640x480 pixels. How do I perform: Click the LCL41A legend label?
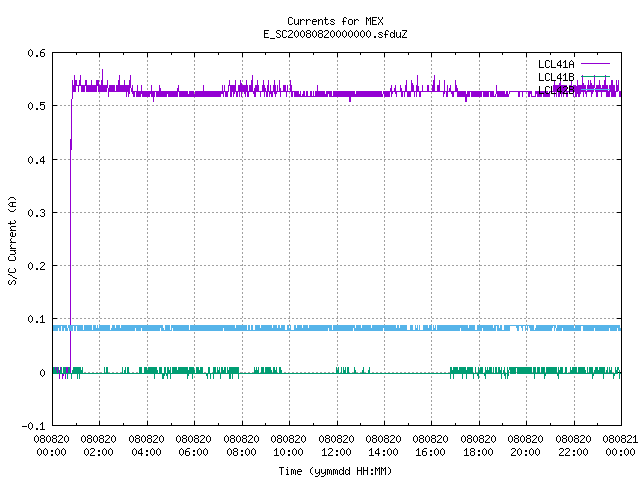(556, 64)
